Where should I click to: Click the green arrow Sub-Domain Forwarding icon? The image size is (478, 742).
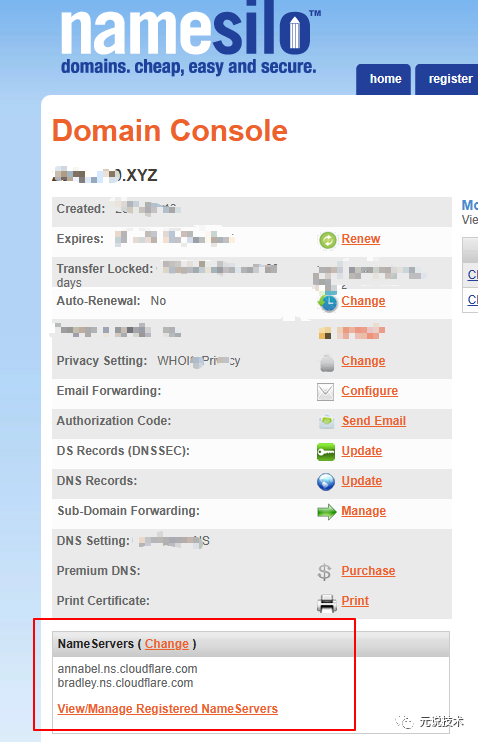(x=327, y=512)
